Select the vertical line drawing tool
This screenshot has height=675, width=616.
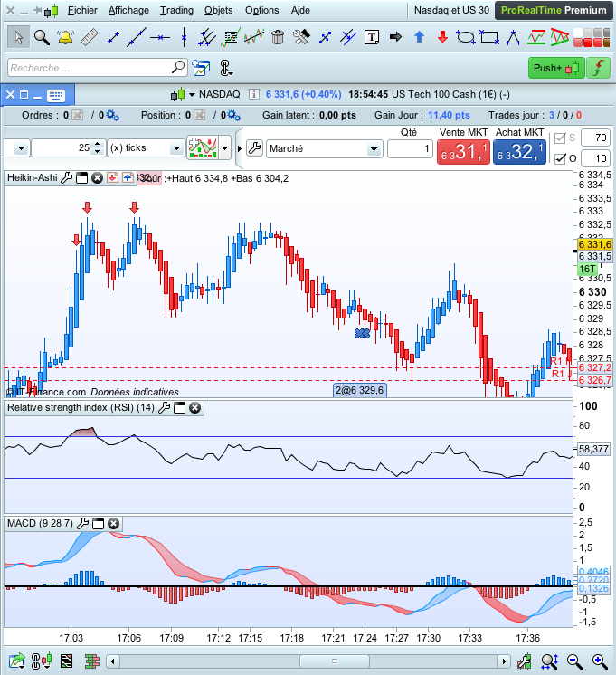(184, 37)
